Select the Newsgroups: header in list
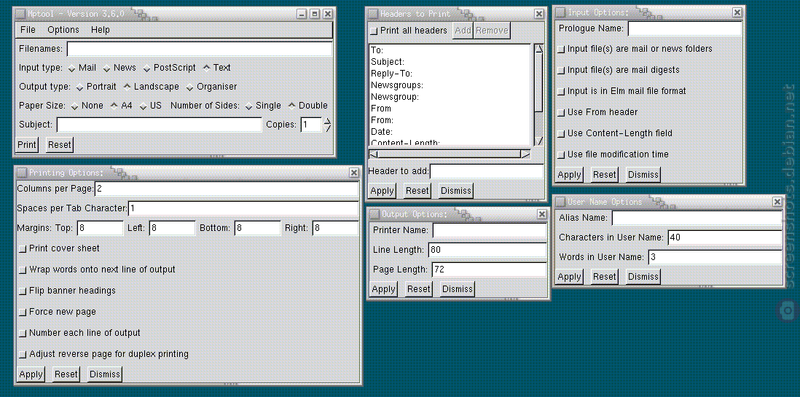 tap(397, 85)
